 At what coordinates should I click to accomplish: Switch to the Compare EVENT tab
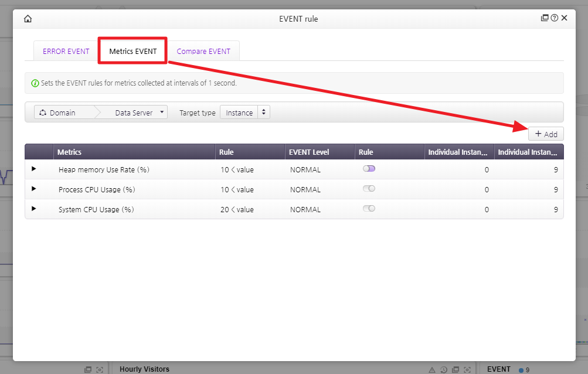(x=203, y=52)
